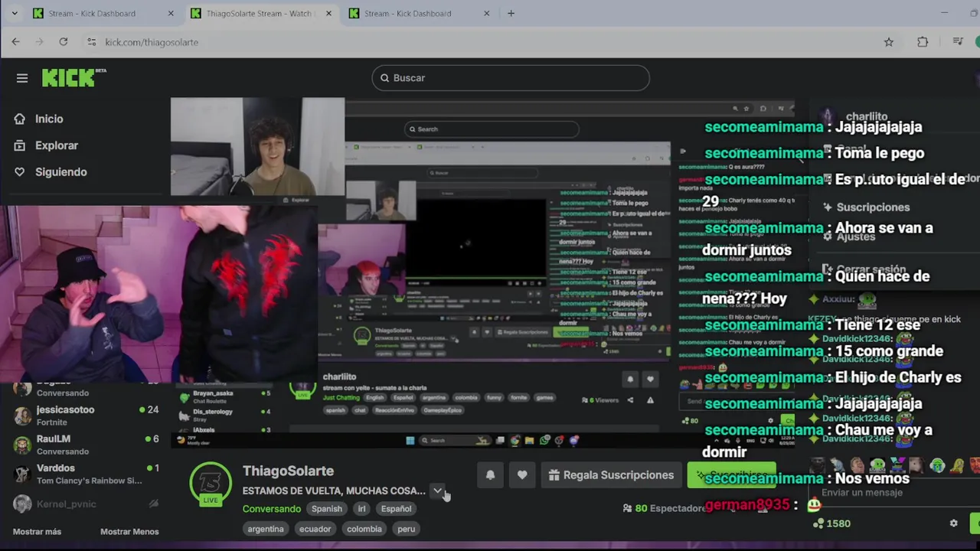This screenshot has height=551, width=980.
Task: Click the ThiagoSolarte channel name
Action: (x=288, y=471)
